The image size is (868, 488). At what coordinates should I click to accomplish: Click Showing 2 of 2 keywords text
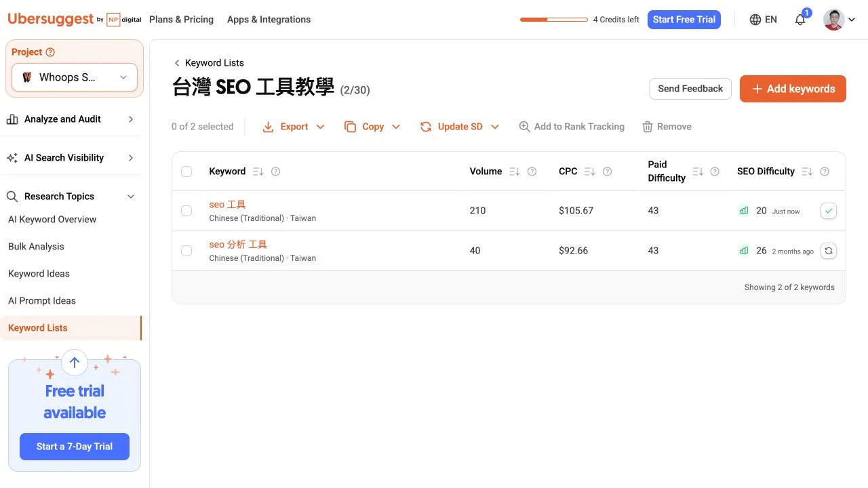(x=789, y=287)
